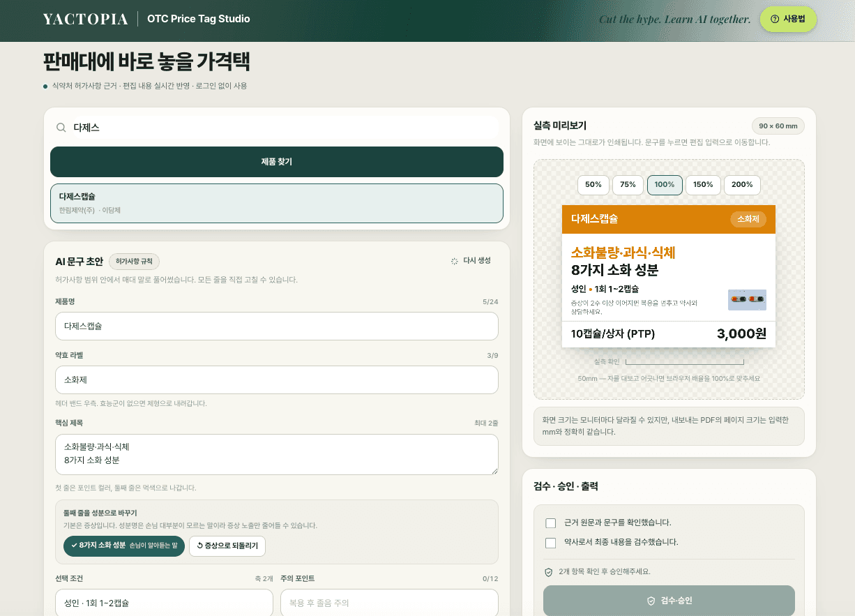This screenshot has width=855, height=616.
Task: Click the 90 × 60 mm size badge
Action: coord(778,126)
